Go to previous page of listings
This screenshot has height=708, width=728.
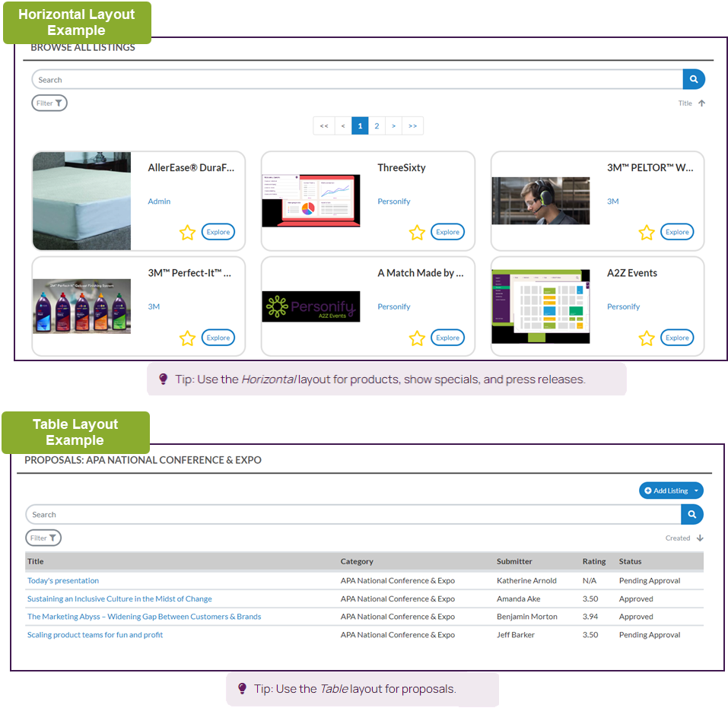click(343, 125)
